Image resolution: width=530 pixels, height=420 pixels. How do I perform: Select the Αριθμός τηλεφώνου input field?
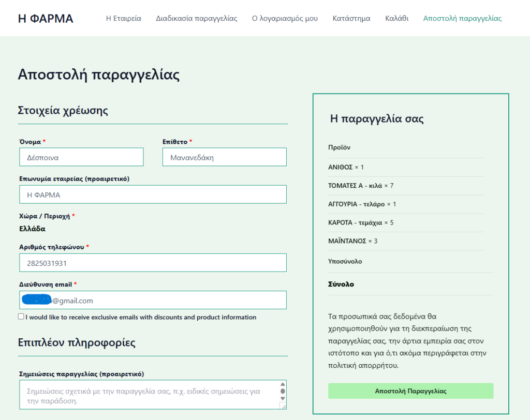pyautogui.click(x=153, y=263)
